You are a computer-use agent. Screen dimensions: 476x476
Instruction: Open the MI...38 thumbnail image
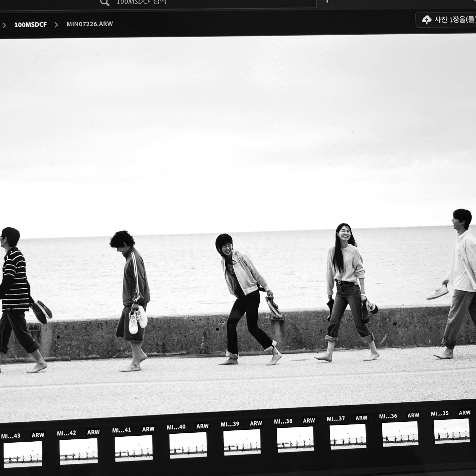tap(295, 439)
